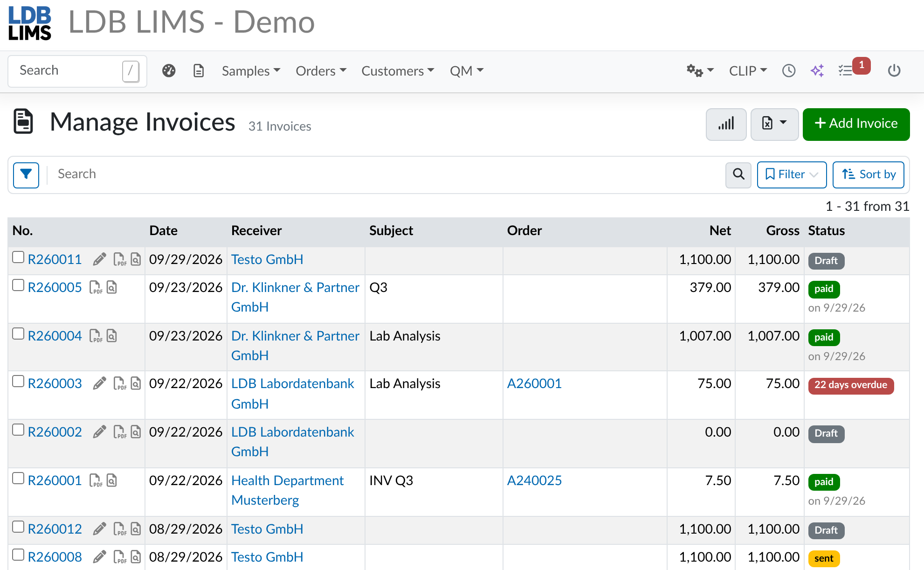Image resolution: width=924 pixels, height=570 pixels.
Task: Download PDF of invoice R260005
Action: coord(96,287)
